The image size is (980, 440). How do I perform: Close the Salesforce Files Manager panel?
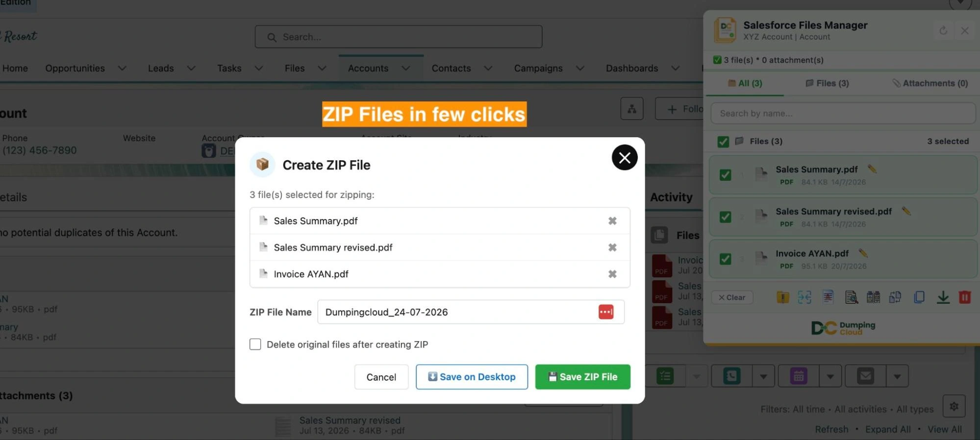click(965, 31)
